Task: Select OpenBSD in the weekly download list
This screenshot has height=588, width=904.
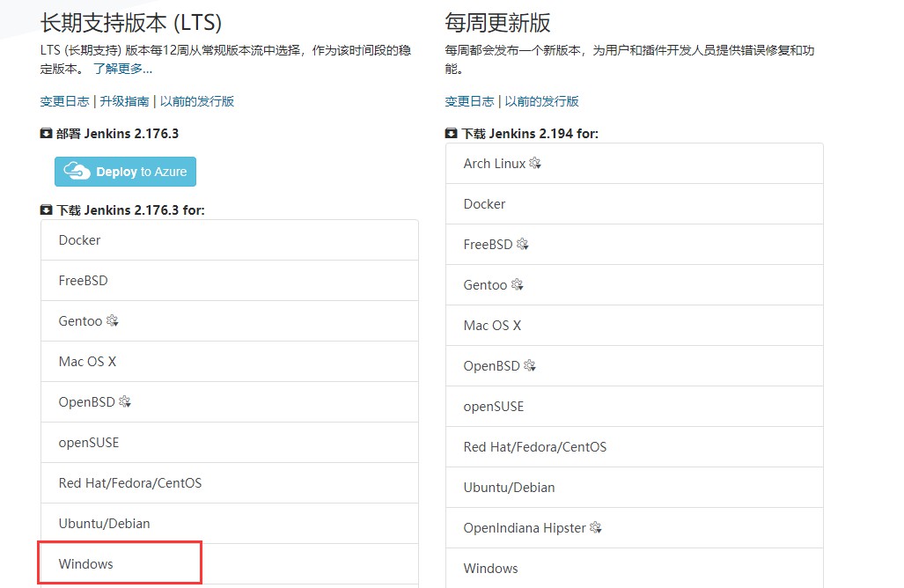Action: point(634,366)
